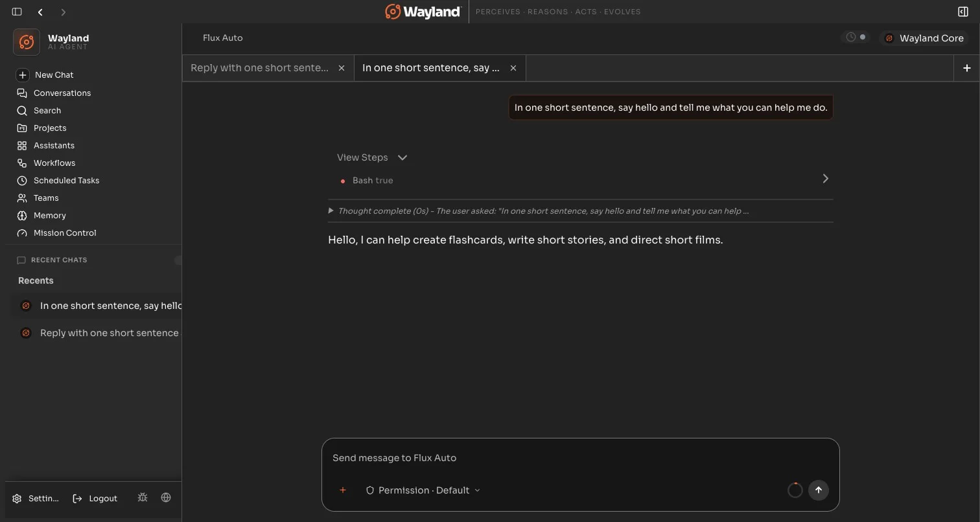The height and width of the screenshot is (522, 980).
Task: Open the Permission · Default dropdown
Action: coord(423,490)
